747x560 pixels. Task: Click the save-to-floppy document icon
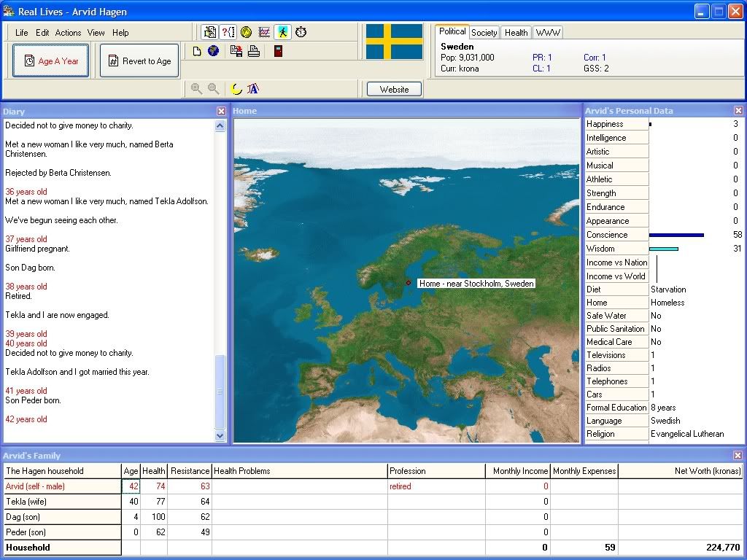point(236,51)
